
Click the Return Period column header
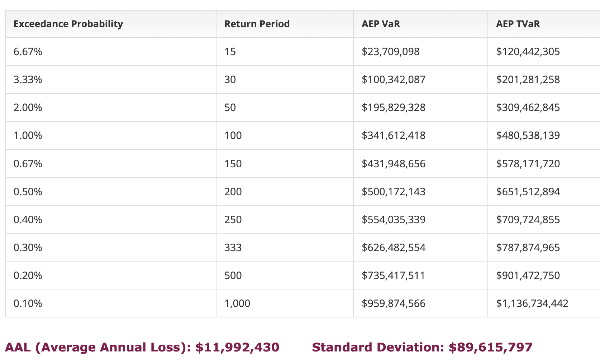point(257,24)
